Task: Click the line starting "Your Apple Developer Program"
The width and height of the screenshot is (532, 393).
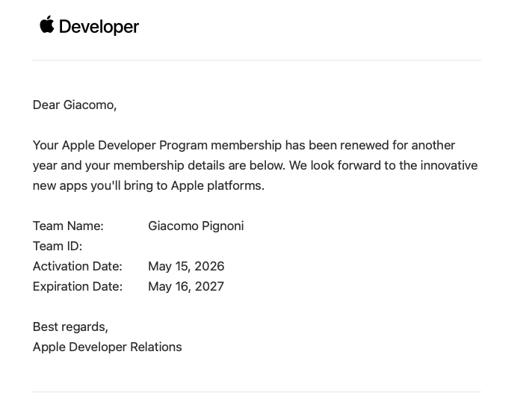Action: pos(244,145)
